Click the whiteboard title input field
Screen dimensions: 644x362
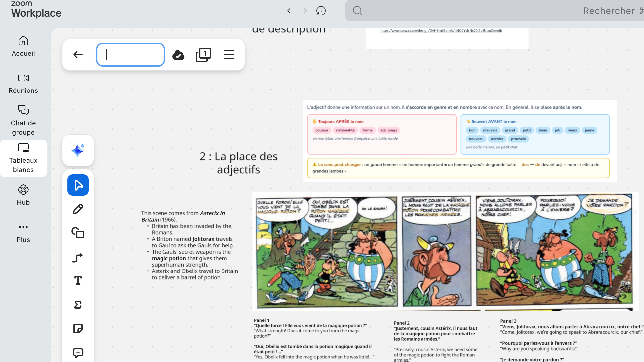point(130,55)
